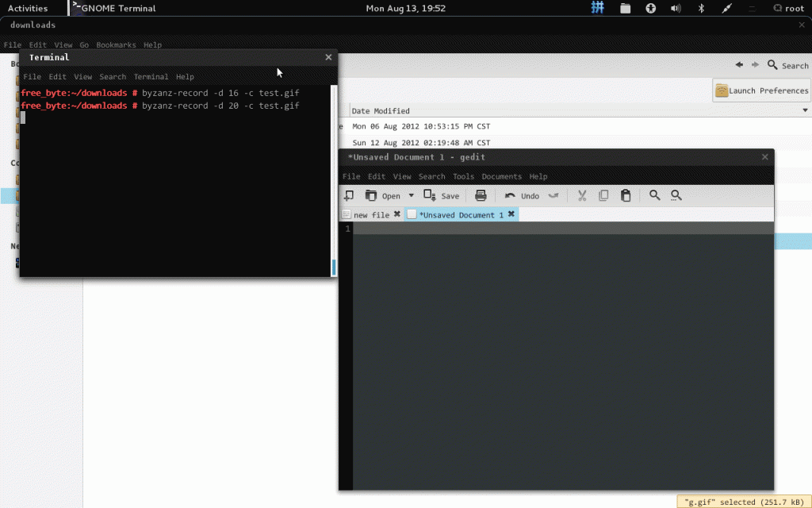Click the folder icon in top bar

625,8
